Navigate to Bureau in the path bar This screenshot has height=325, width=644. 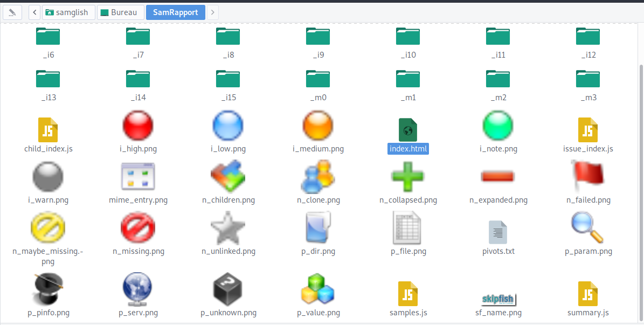tap(120, 12)
